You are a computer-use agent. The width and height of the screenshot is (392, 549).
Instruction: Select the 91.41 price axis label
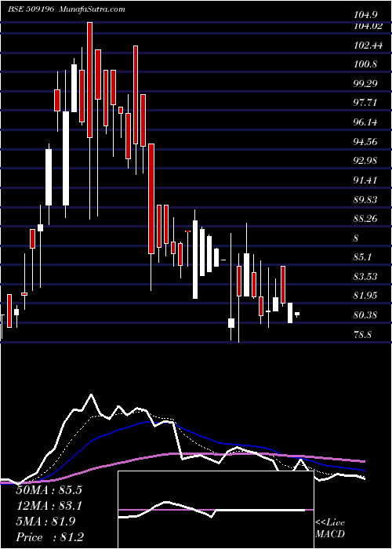pos(365,180)
